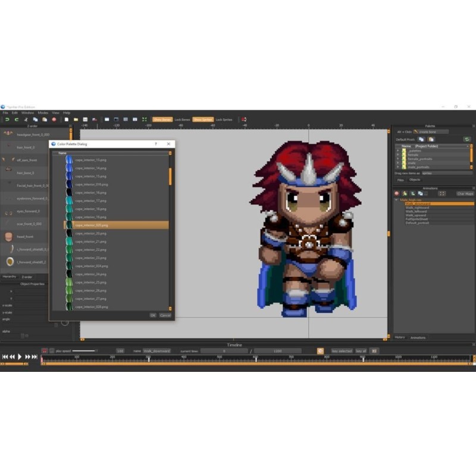Collapse the Male_high-res entity tree
The image size is (476, 476).
[x=397, y=200]
